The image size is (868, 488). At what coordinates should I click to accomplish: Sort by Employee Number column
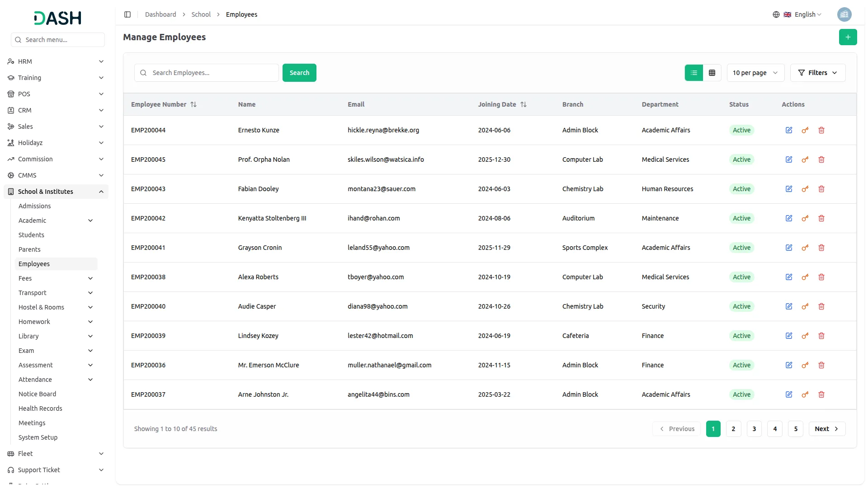coord(164,104)
